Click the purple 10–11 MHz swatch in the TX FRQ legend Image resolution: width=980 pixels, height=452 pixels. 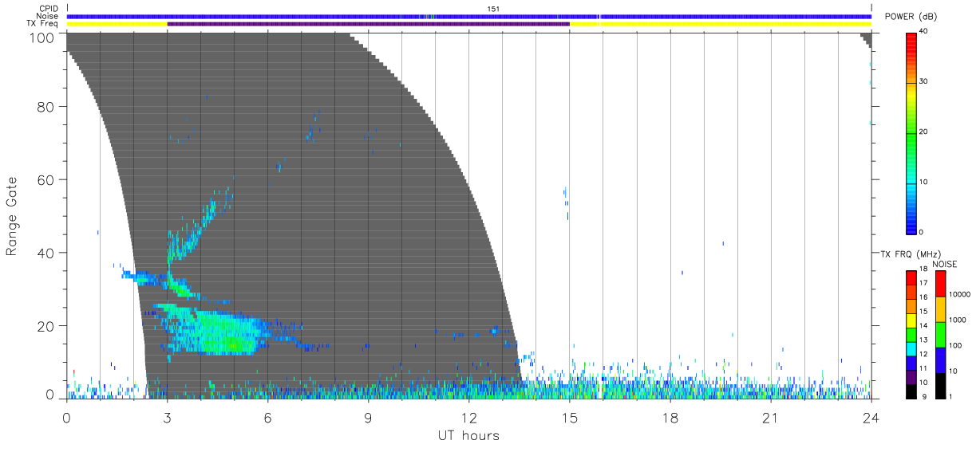click(911, 376)
